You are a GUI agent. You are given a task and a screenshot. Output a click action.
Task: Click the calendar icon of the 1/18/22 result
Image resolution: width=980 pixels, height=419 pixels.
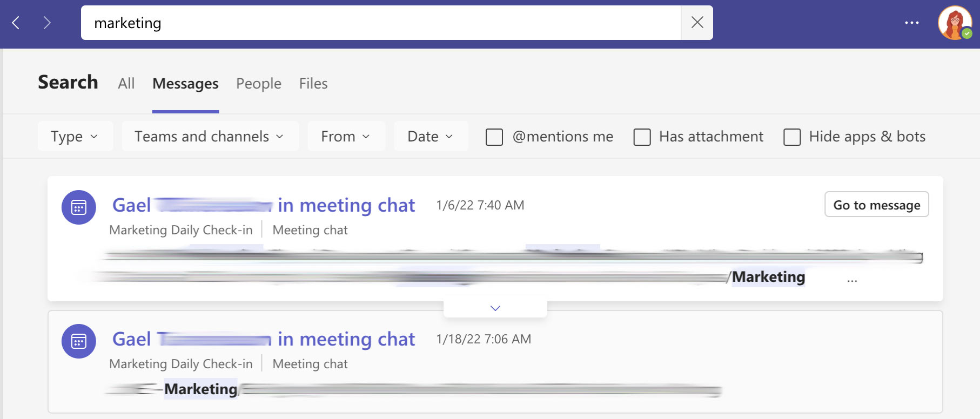point(79,341)
